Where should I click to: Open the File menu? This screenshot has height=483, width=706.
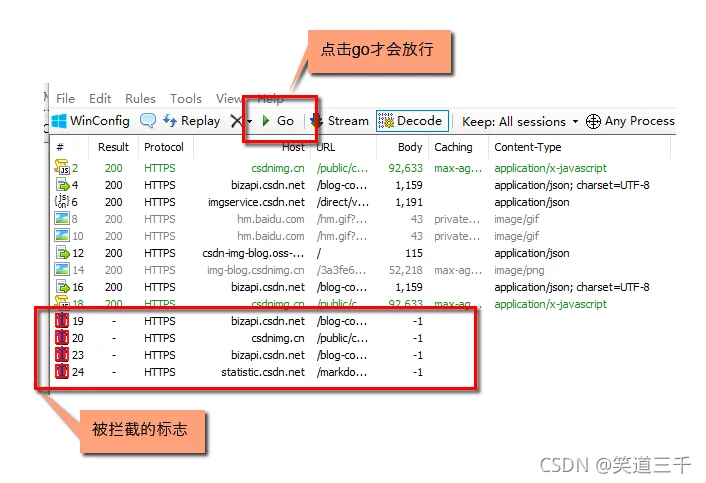[65, 98]
